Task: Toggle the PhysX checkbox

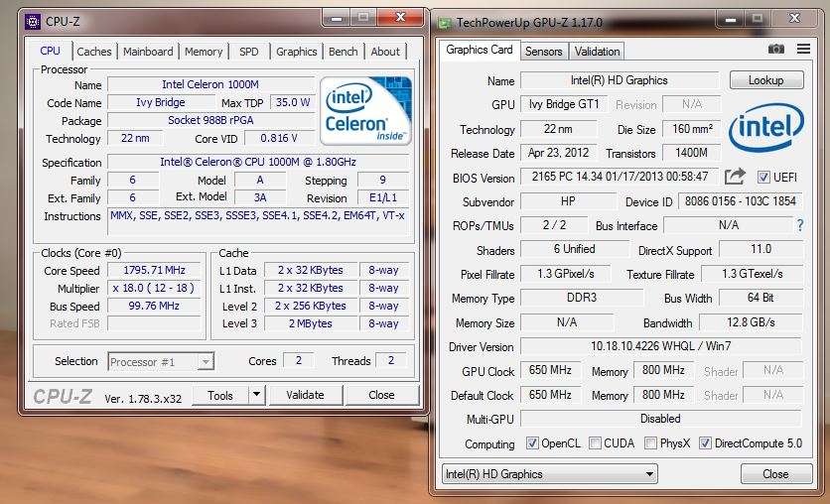Action: [x=650, y=443]
